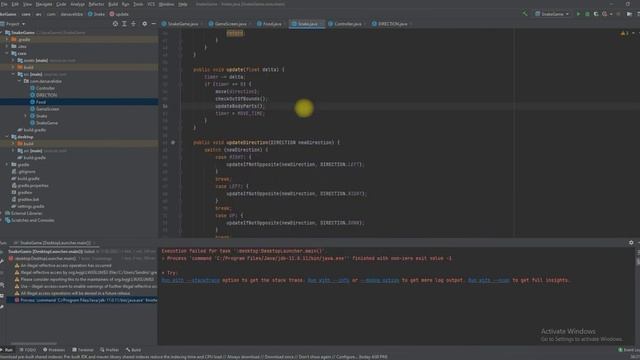The image size is (640, 360).
Task: Click the Project Structure toolbar icon
Action: (629, 14)
